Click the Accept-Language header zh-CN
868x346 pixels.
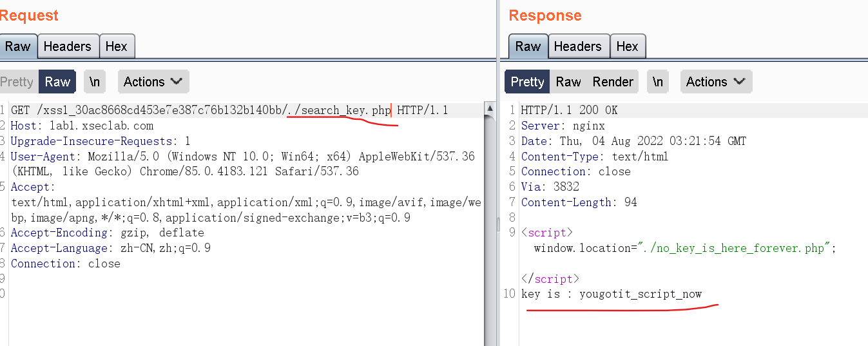click(x=111, y=248)
